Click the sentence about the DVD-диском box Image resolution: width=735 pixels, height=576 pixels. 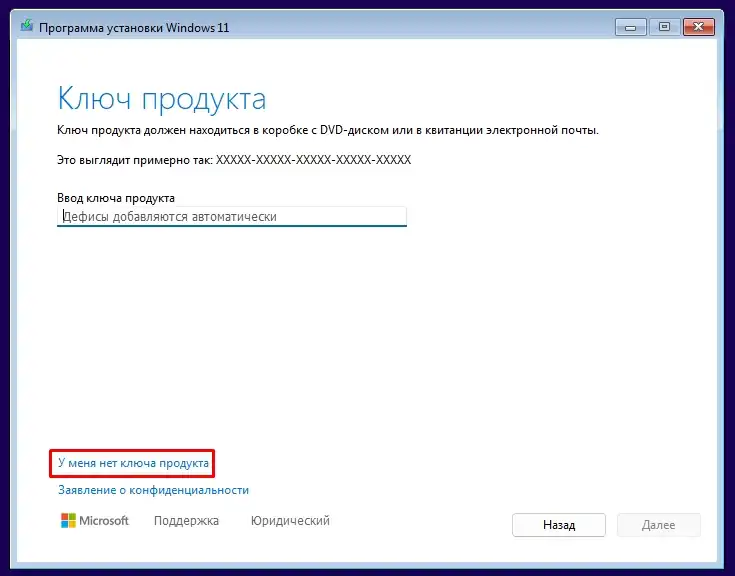click(328, 130)
